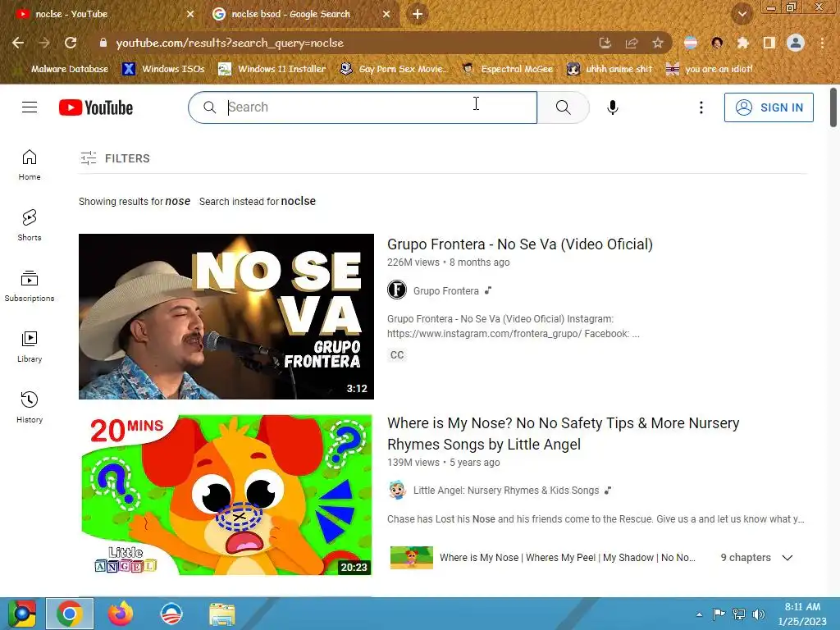This screenshot has height=630, width=840.
Task: Click the search magnifier button
Action: pyautogui.click(x=563, y=107)
